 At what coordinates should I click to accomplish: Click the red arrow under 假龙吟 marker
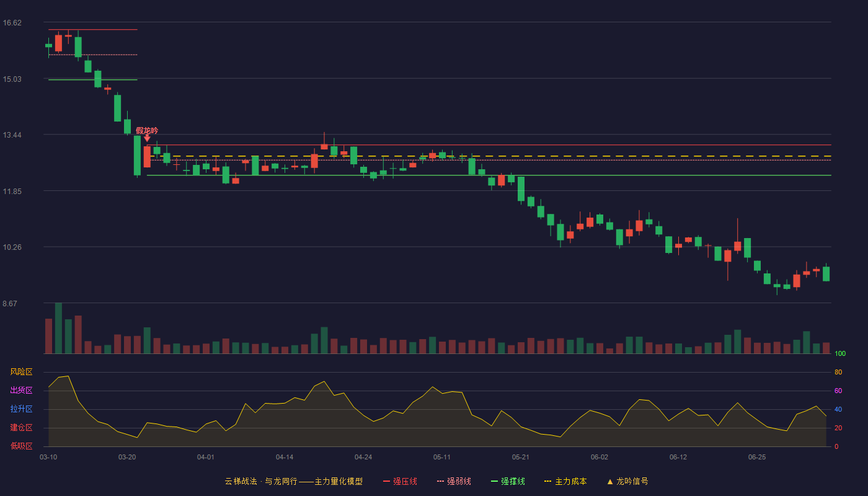pos(147,138)
